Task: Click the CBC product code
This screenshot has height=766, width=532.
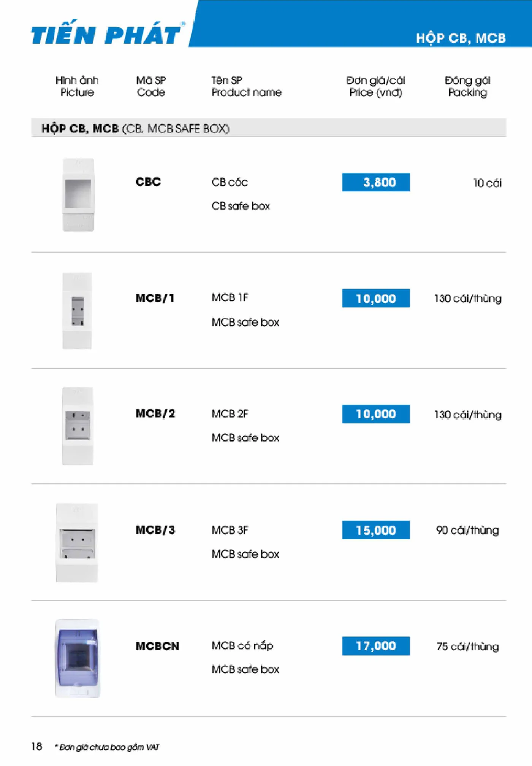Action: [148, 182]
